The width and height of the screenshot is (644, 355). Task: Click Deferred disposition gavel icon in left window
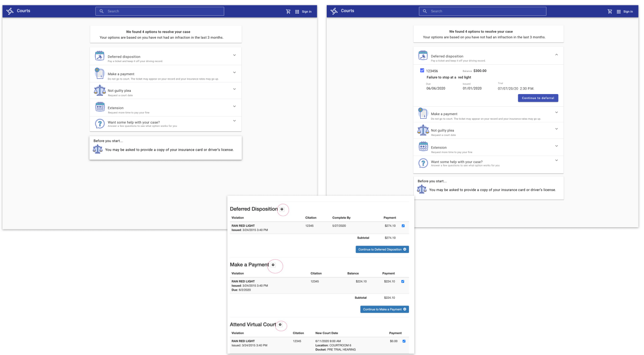click(x=99, y=56)
